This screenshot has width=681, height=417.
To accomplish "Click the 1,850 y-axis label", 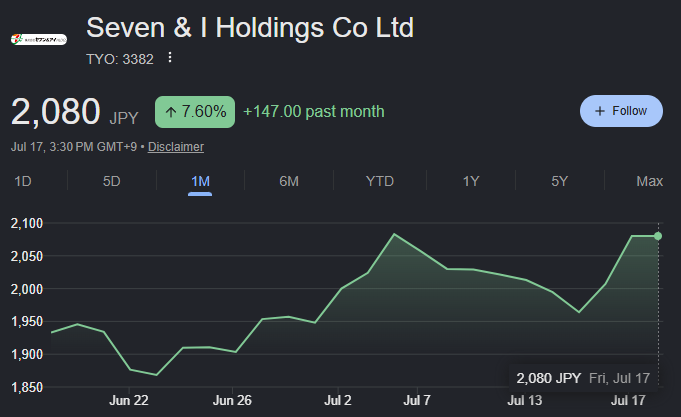I will click(27, 387).
